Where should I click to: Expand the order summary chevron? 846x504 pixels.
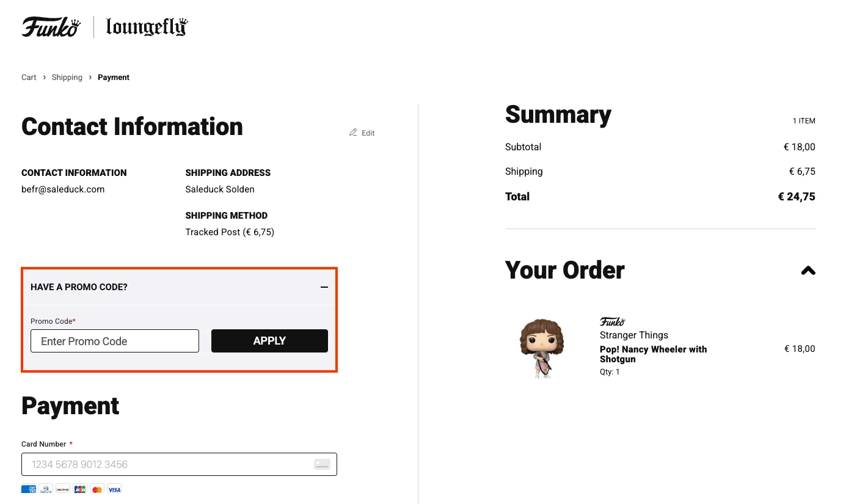[808, 271]
